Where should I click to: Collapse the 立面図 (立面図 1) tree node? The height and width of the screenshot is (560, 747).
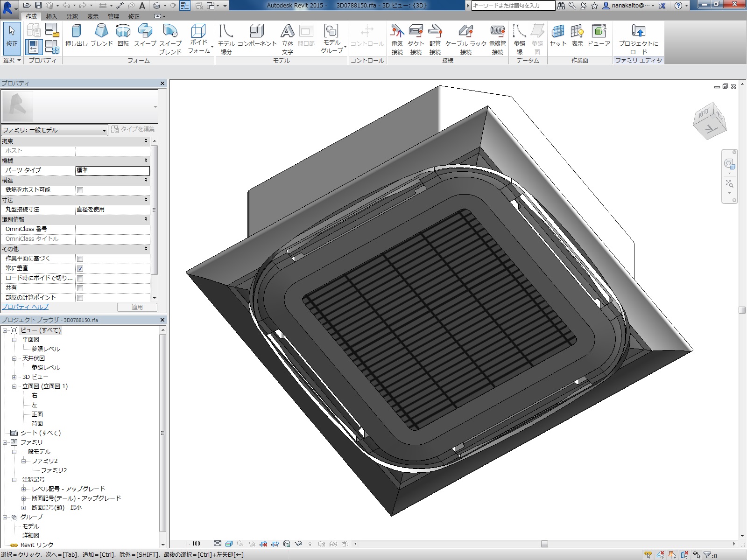coord(14,386)
